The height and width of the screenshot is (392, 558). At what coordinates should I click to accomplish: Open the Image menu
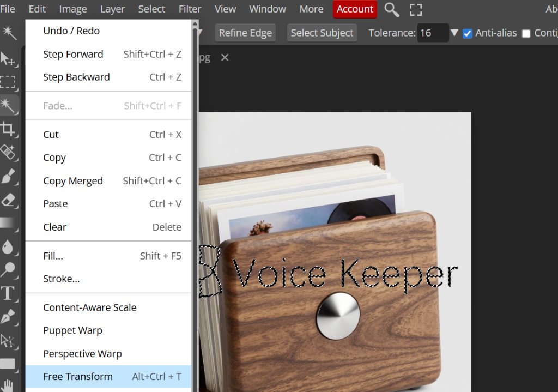coord(73,9)
